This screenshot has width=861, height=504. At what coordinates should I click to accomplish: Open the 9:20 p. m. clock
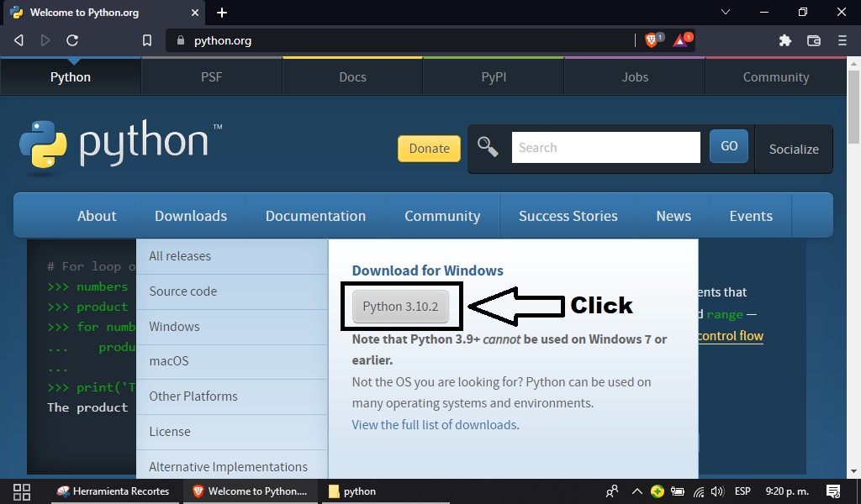click(x=787, y=491)
